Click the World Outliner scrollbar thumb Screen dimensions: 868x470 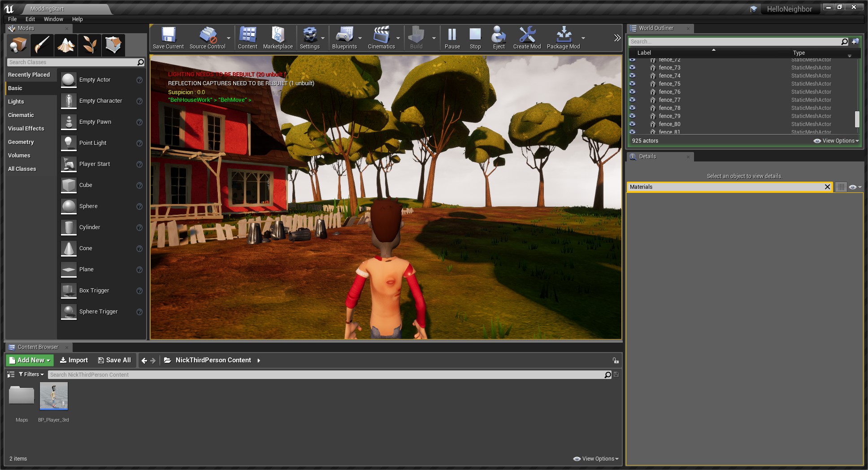coord(857,119)
